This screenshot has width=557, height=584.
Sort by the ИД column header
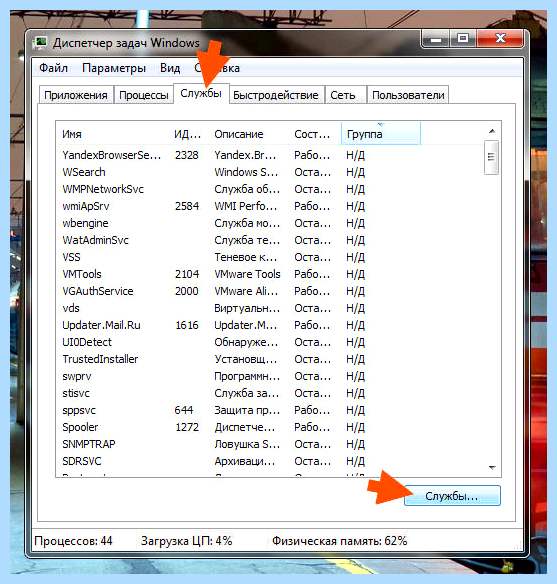coord(190,134)
